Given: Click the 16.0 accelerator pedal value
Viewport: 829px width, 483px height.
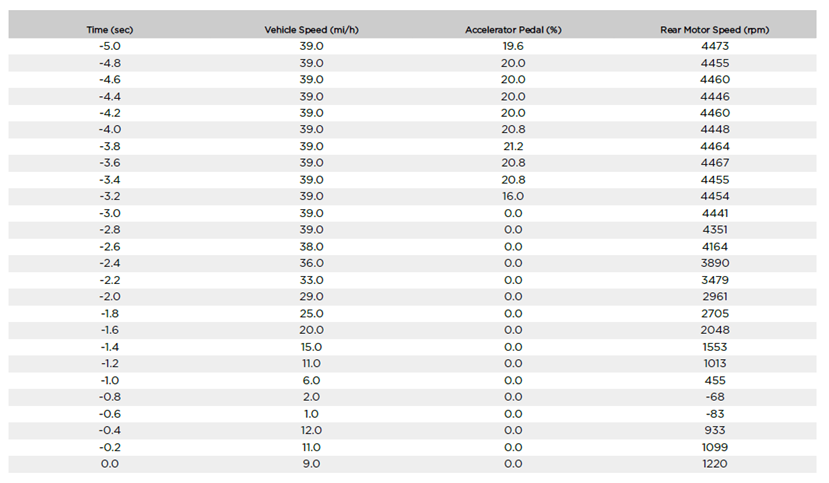Looking at the screenshot, I should point(513,196).
